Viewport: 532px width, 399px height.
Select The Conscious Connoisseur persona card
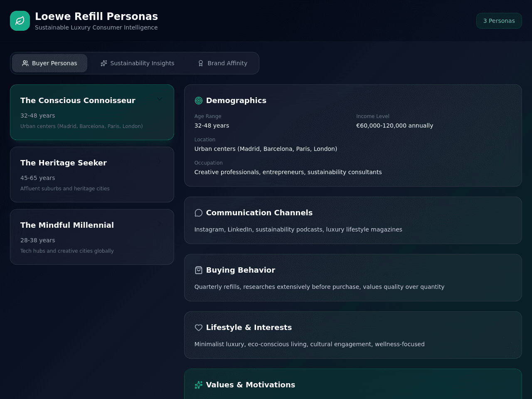(x=92, y=112)
